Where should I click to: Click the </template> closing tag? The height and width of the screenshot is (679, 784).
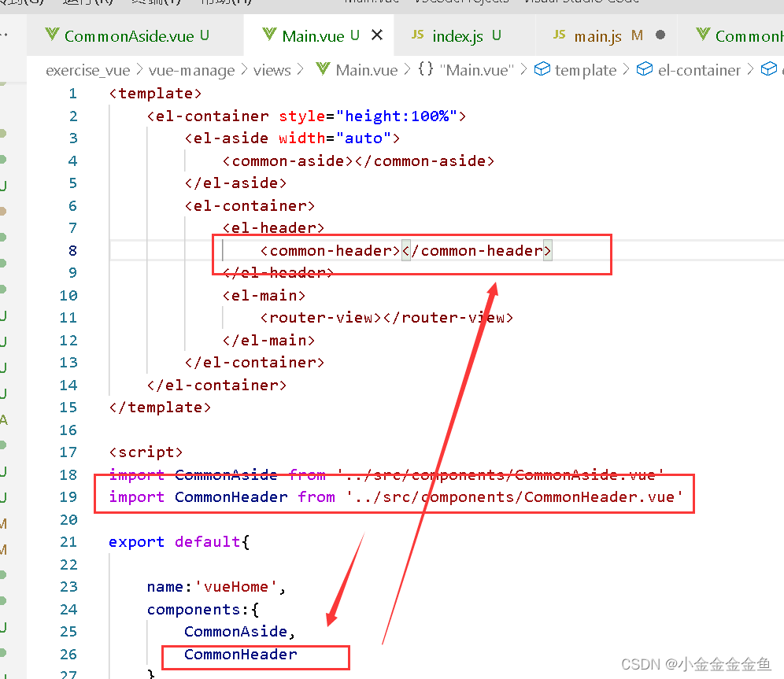(160, 408)
